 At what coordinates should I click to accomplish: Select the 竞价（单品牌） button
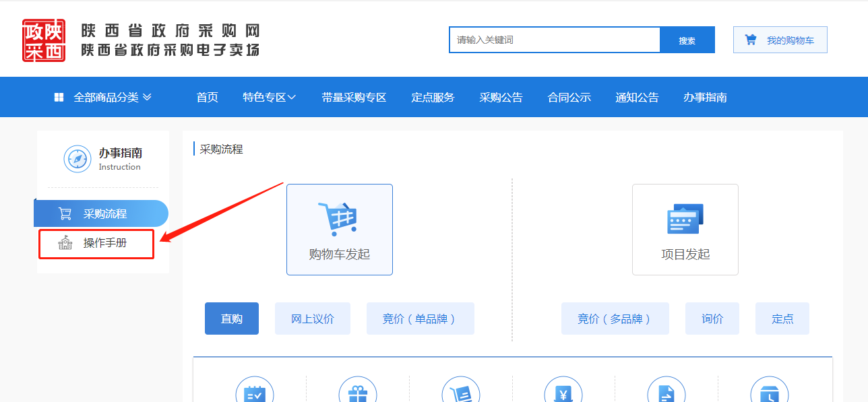click(421, 319)
